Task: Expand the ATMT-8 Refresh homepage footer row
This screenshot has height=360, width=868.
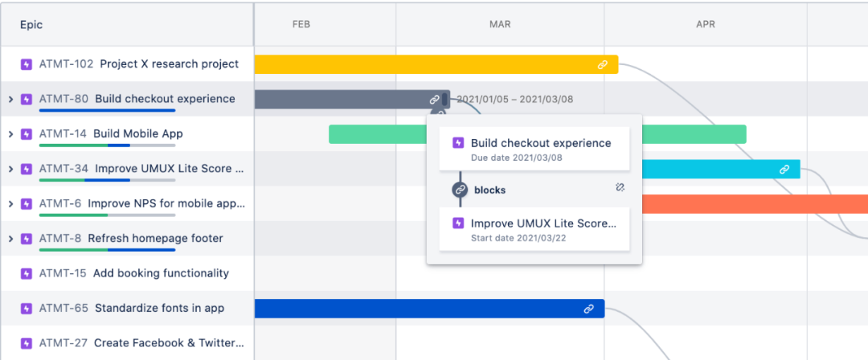Action: coord(10,239)
